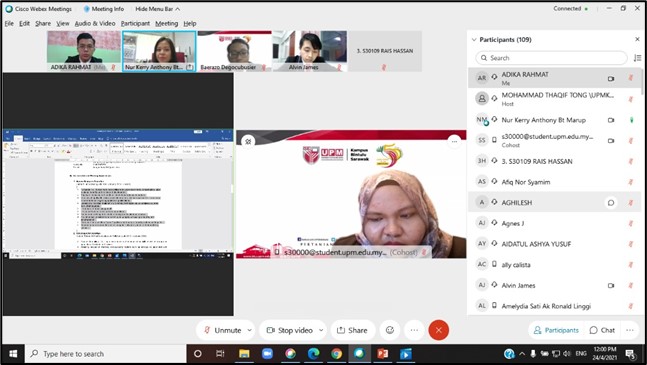Toggle the Participants panel button
The width and height of the screenshot is (647, 365).
point(556,330)
